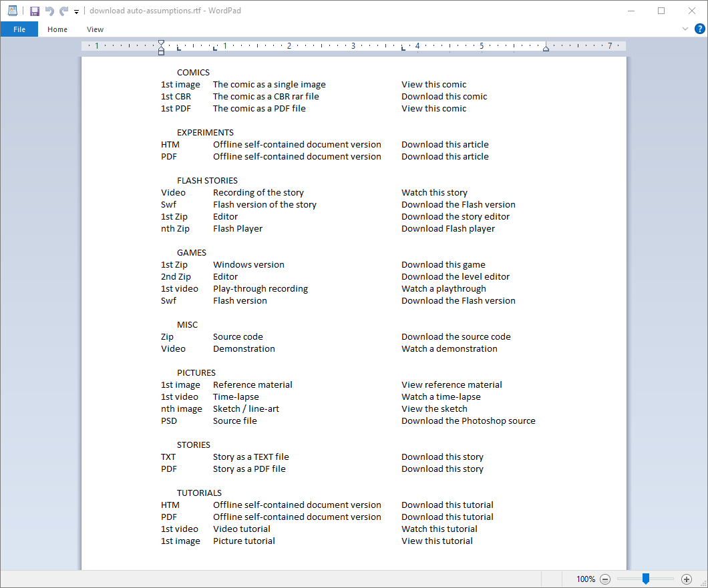708x588 pixels.
Task: Click the left indent hourglass marker on ruler
Action: tap(161, 47)
